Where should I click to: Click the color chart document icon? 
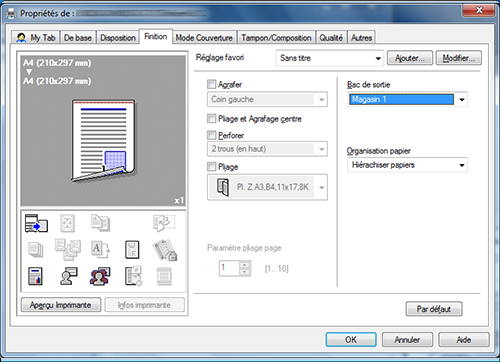pos(36,276)
